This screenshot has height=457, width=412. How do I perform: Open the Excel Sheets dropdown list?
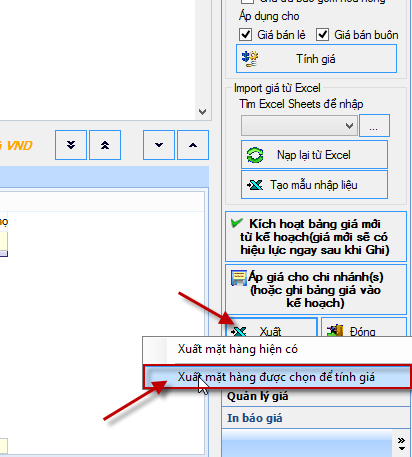(299, 126)
